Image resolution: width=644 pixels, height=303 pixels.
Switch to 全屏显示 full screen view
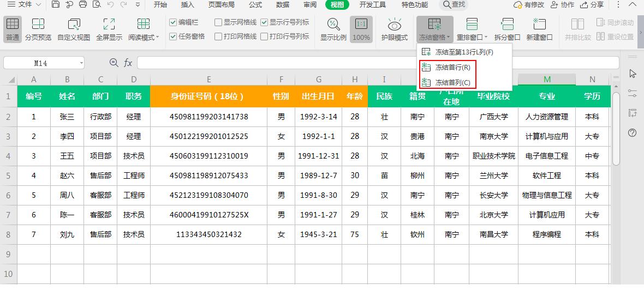(109, 25)
